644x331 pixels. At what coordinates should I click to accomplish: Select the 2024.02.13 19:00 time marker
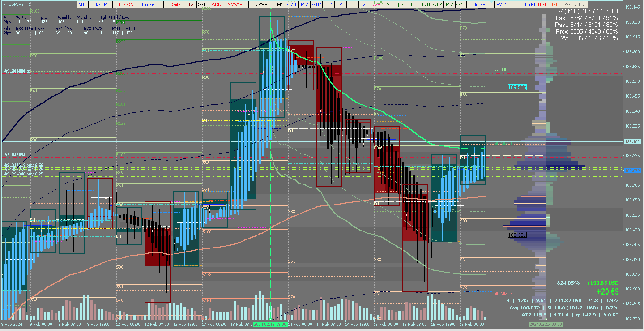pos(270,324)
